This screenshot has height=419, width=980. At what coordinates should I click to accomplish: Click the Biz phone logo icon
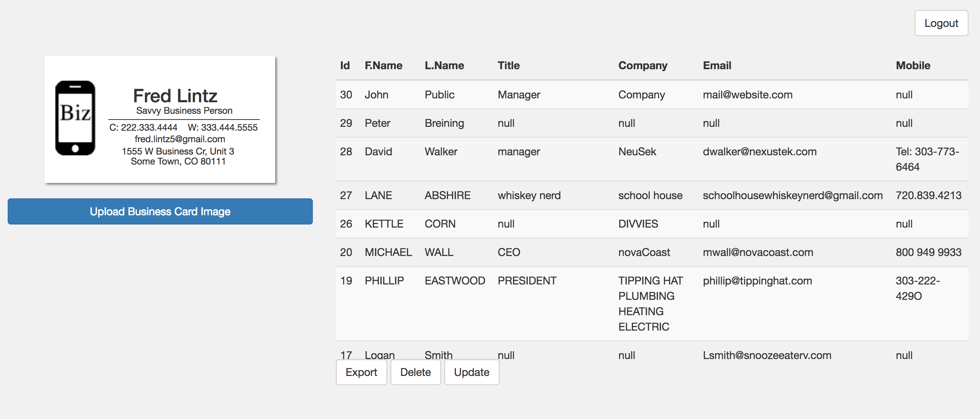coord(75,118)
